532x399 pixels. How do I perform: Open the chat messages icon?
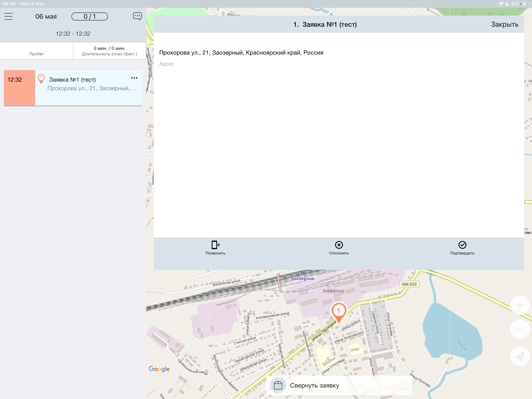(137, 16)
